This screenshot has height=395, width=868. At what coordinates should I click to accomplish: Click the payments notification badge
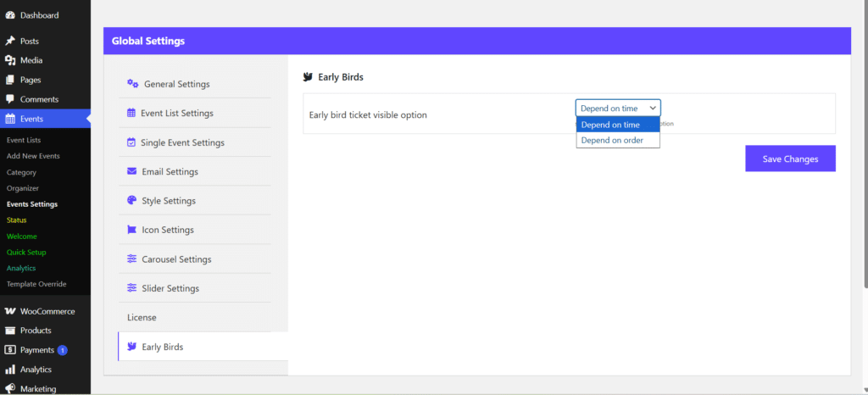(63, 350)
